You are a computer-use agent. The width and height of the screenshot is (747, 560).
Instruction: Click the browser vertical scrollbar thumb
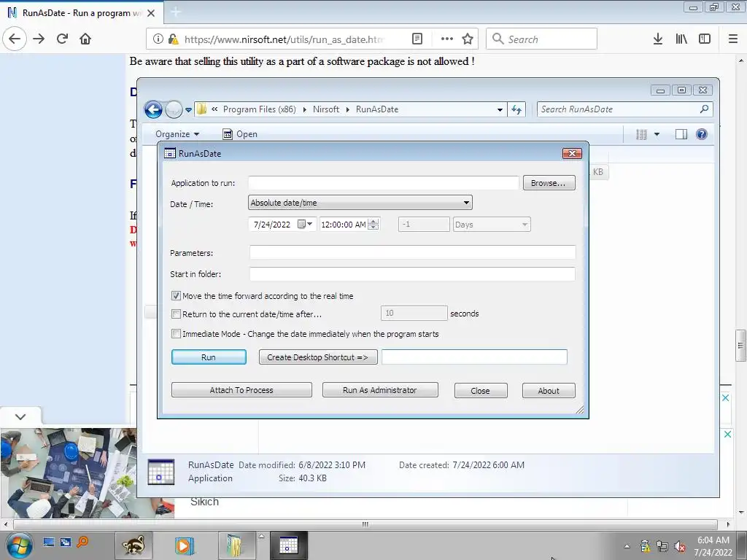coord(740,346)
